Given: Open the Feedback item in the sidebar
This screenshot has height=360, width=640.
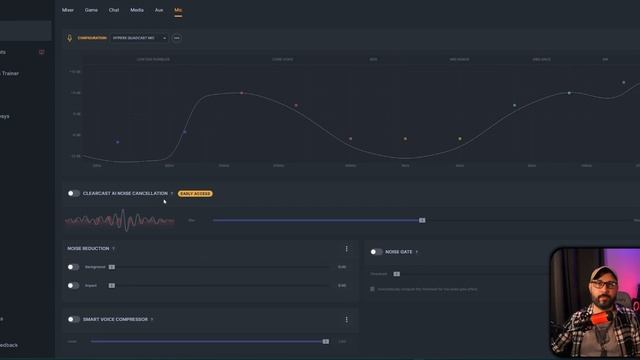Looking at the screenshot, I should (9, 345).
